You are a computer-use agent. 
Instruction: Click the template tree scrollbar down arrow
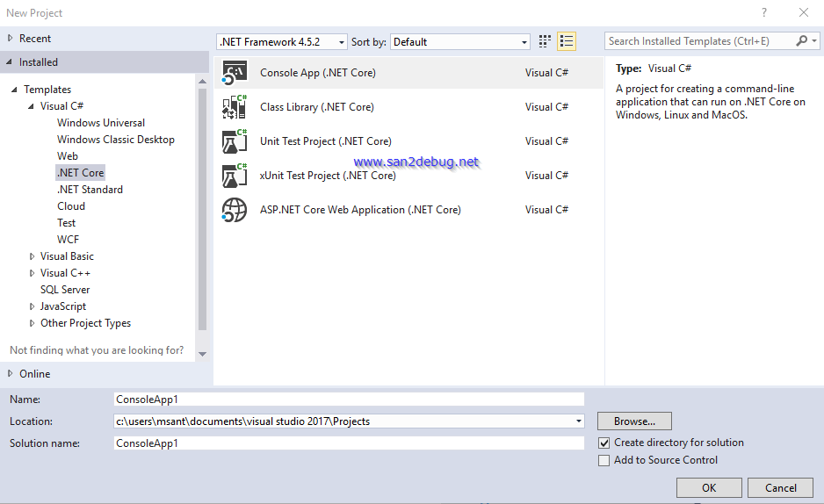(x=202, y=355)
